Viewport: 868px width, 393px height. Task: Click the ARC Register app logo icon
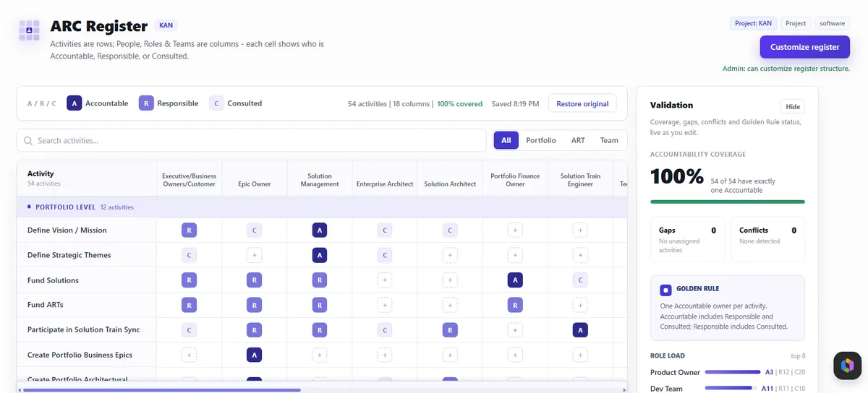pos(29,31)
